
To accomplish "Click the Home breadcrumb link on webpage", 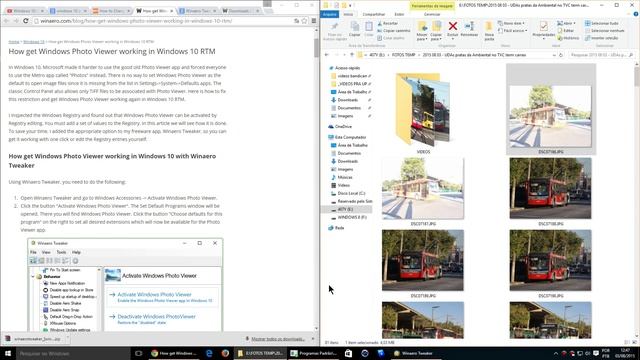I will [x=14, y=42].
